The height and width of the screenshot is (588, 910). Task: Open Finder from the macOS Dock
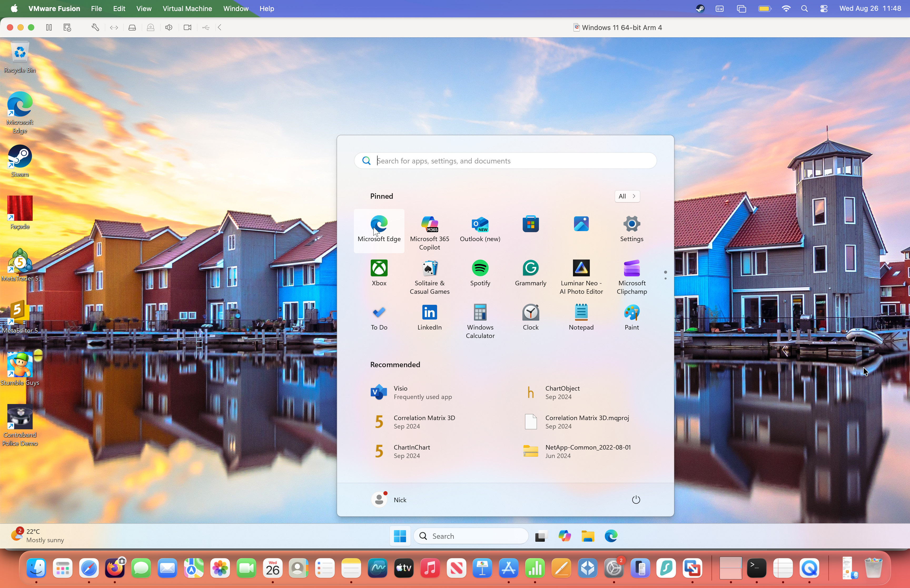tap(36, 568)
